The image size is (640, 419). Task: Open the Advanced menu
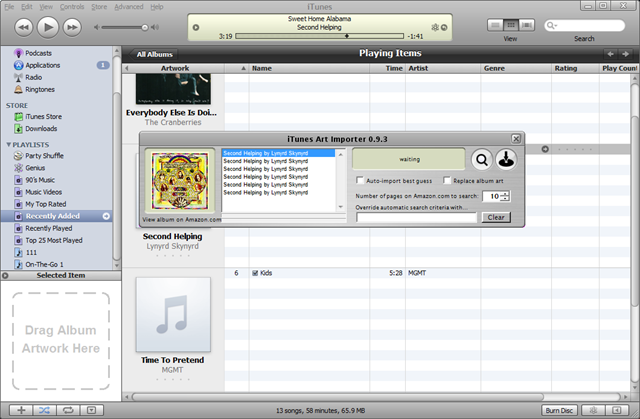(x=129, y=7)
